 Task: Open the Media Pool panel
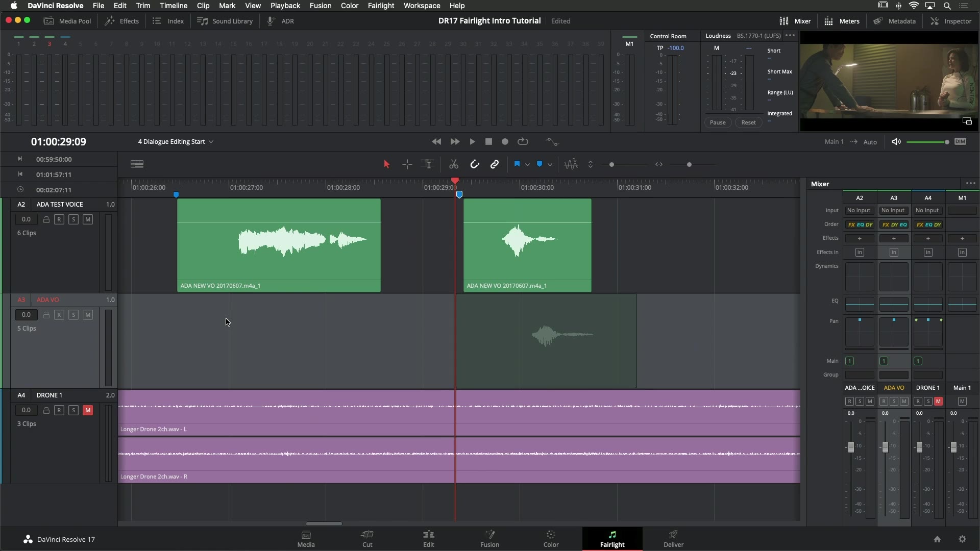67,21
